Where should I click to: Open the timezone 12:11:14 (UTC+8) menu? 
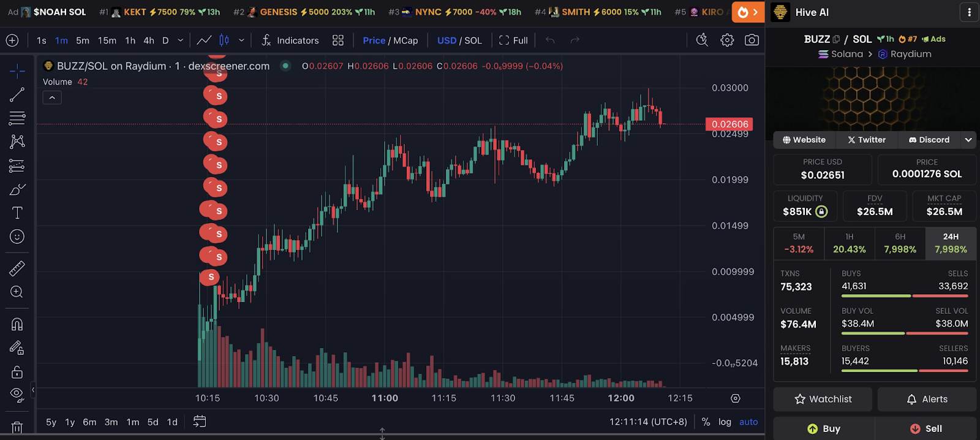[648, 422]
